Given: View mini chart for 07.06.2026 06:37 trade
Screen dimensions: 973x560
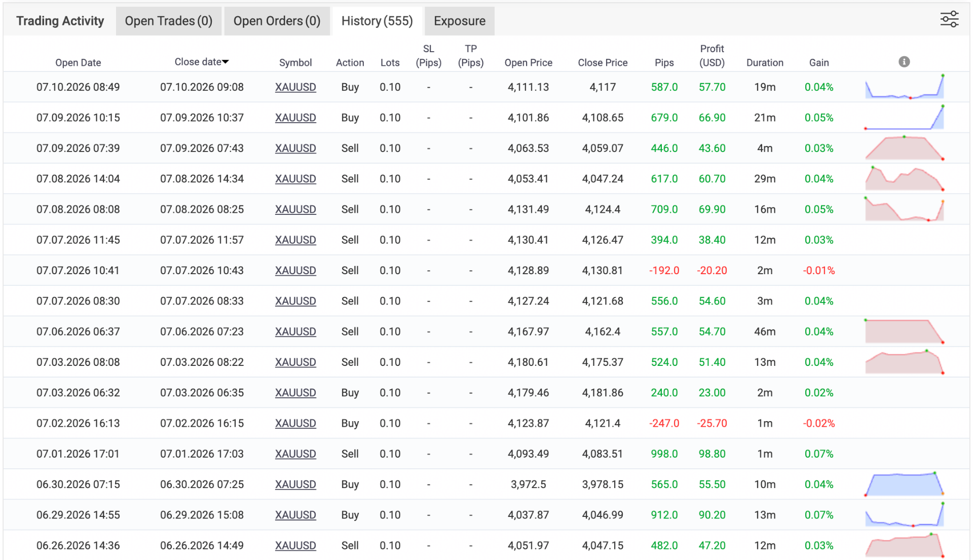Looking at the screenshot, I should coord(904,331).
